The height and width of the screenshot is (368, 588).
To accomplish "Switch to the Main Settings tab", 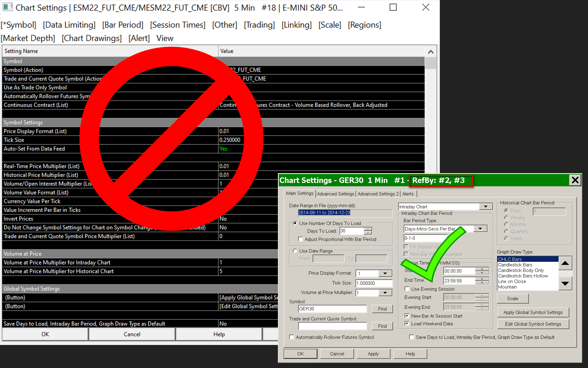I will tap(300, 193).
